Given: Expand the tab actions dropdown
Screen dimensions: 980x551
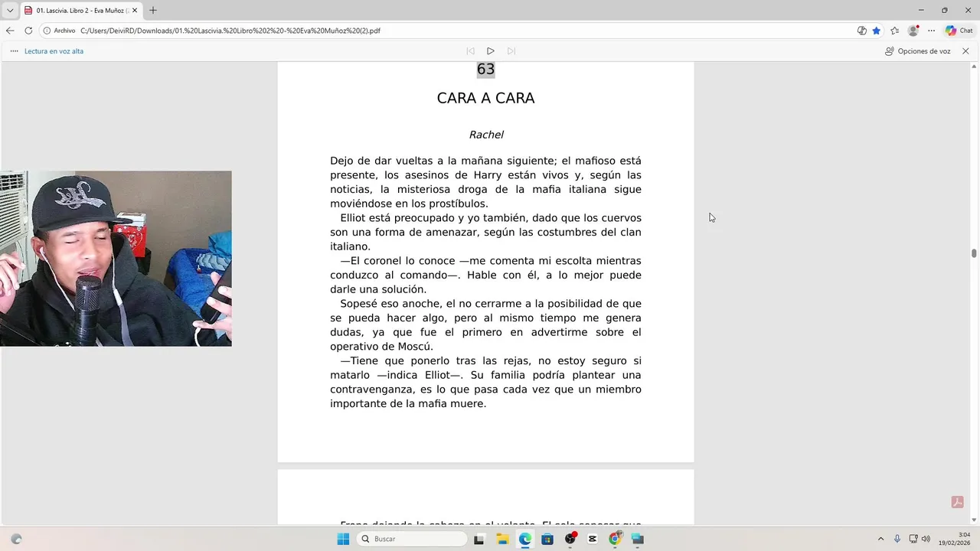Looking at the screenshot, I should (9, 11).
